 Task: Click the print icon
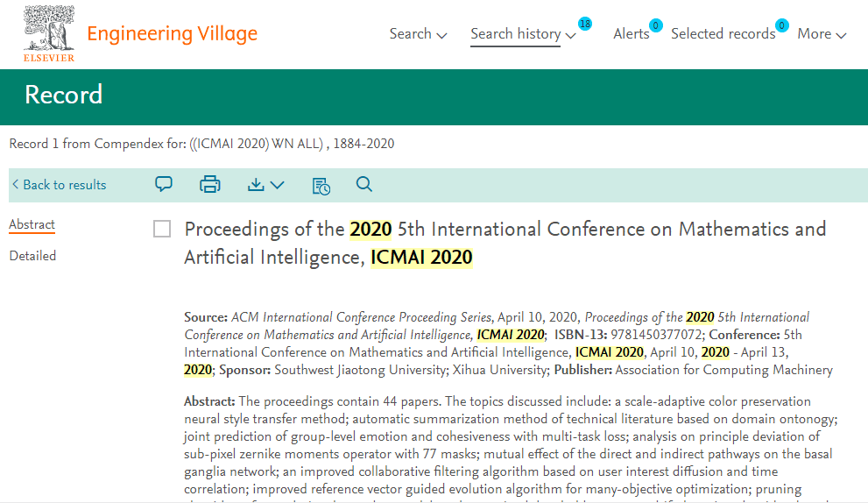(210, 184)
